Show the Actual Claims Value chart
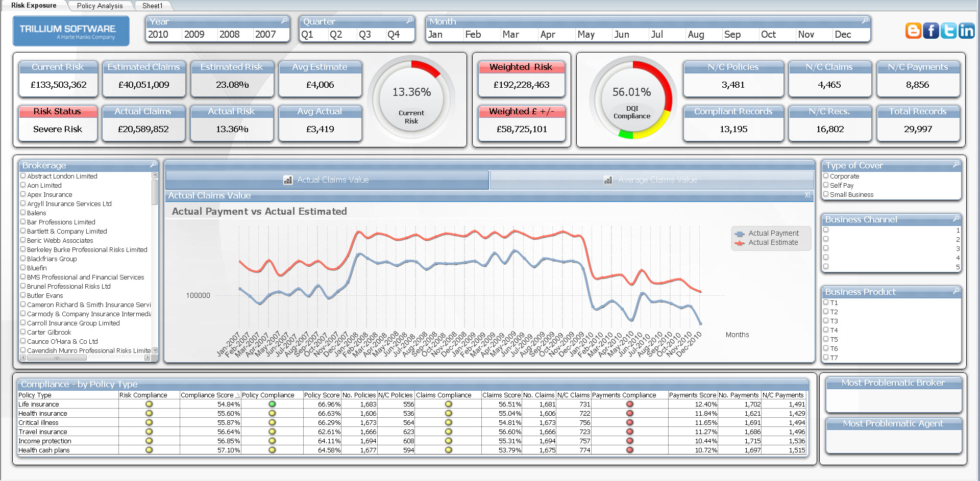Viewport: 980px width, 481px height. click(327, 180)
